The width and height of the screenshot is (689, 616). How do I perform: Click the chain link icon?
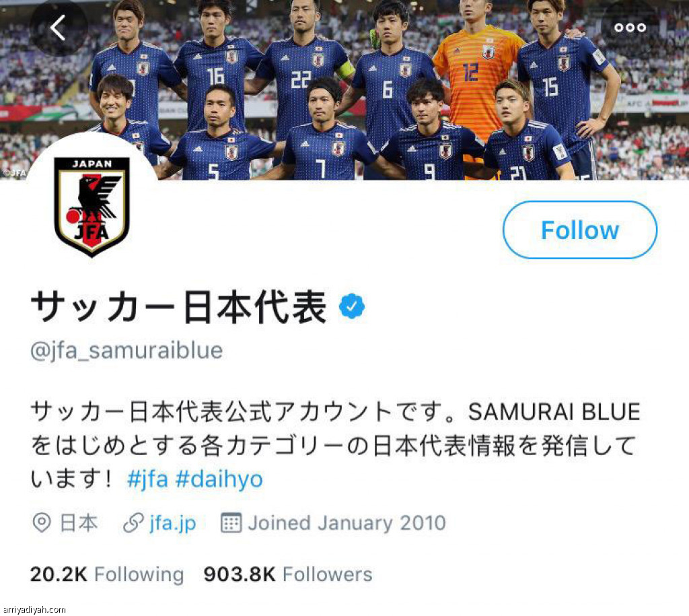click(x=133, y=523)
